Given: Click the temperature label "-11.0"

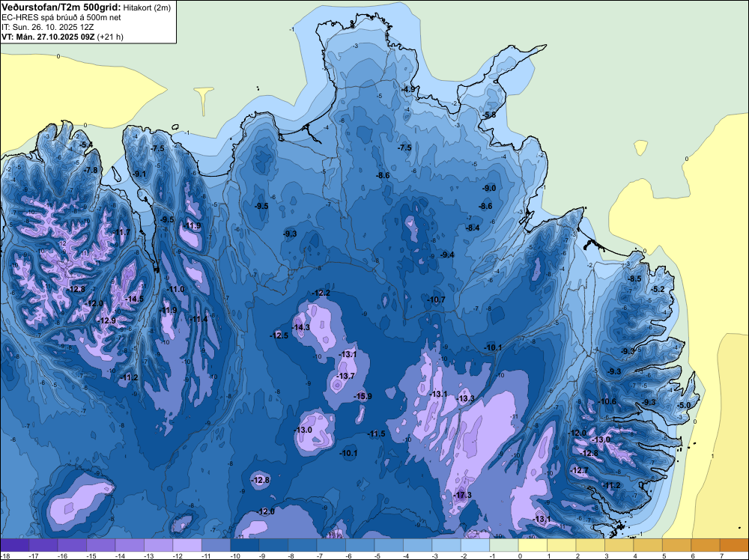Looking at the screenshot, I should click(x=175, y=289).
